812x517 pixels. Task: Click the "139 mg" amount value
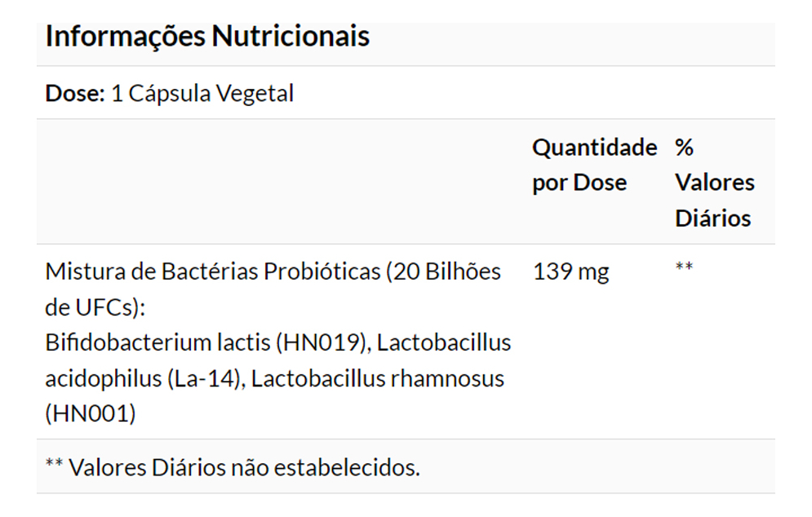tap(570, 272)
